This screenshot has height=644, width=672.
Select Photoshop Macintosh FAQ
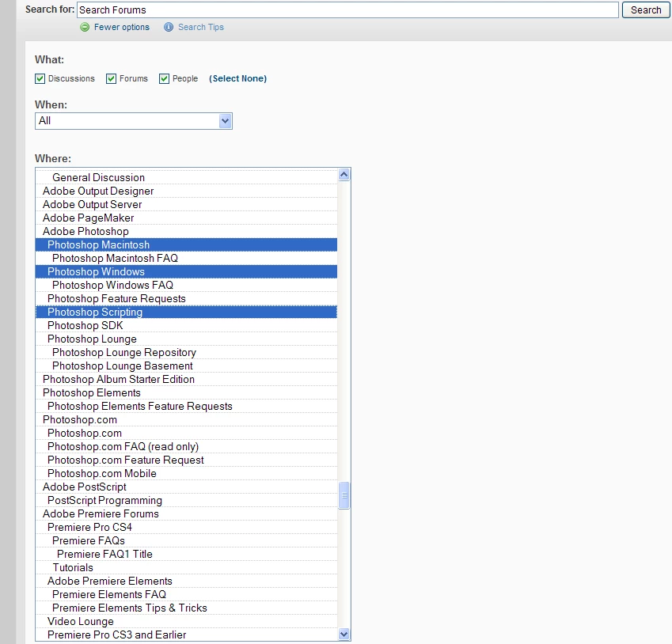tap(187, 258)
